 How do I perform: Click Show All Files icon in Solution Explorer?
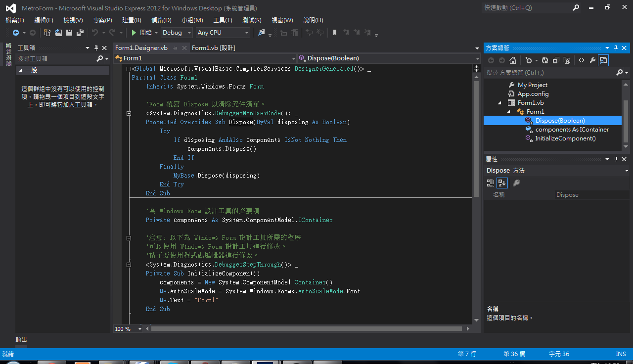[567, 60]
